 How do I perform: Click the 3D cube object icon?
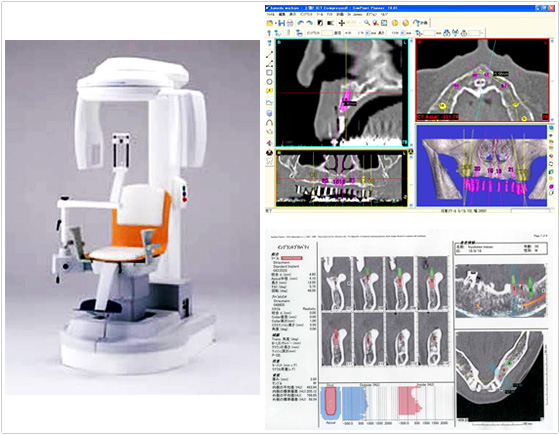[x=269, y=113]
